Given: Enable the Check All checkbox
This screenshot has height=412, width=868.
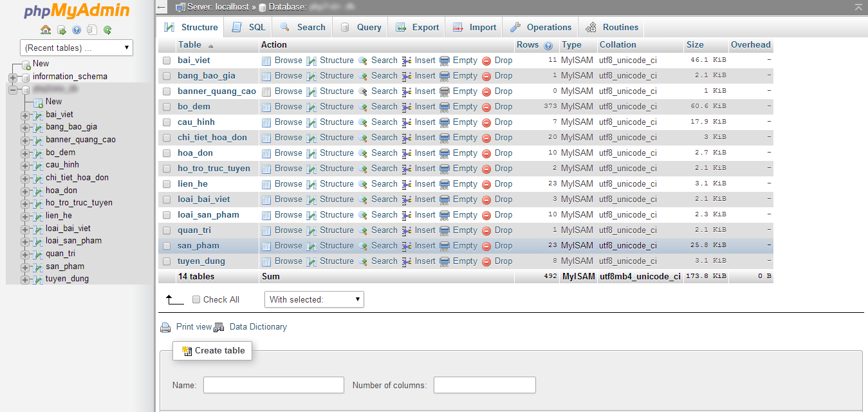Looking at the screenshot, I should [x=196, y=299].
